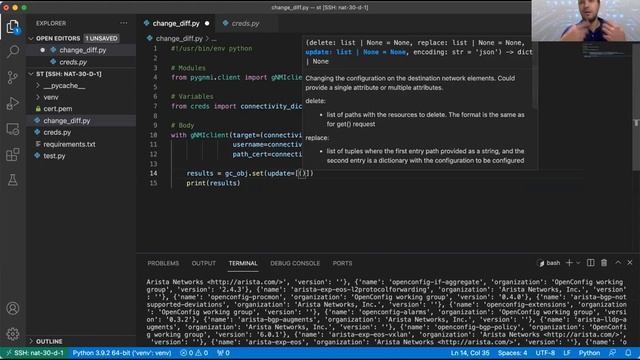The height and width of the screenshot is (360, 640).
Task: Expand venv folder
Action: (x=51, y=97)
